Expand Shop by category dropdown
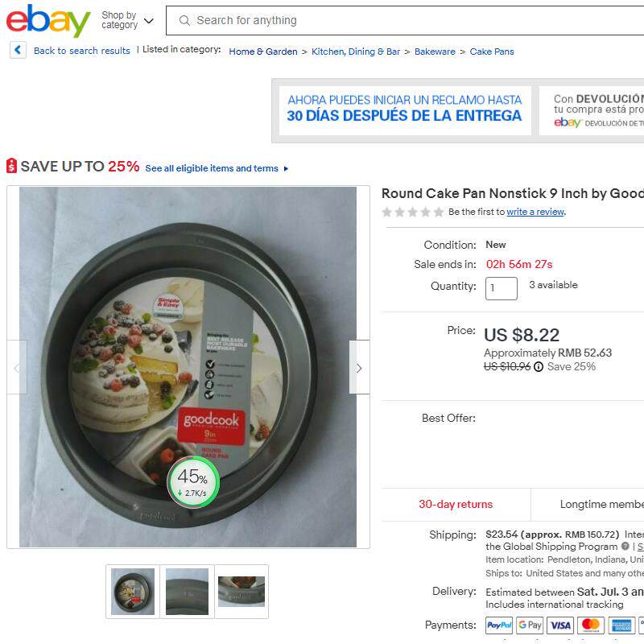This screenshot has width=644, height=644. coord(127,20)
